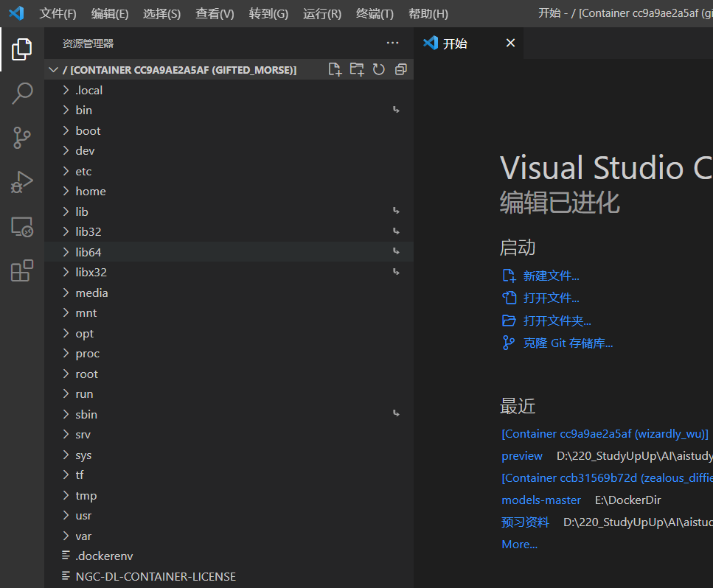Viewport: 713px width, 588px height.
Task: Open the explorer panel more actions menu
Action: point(392,43)
